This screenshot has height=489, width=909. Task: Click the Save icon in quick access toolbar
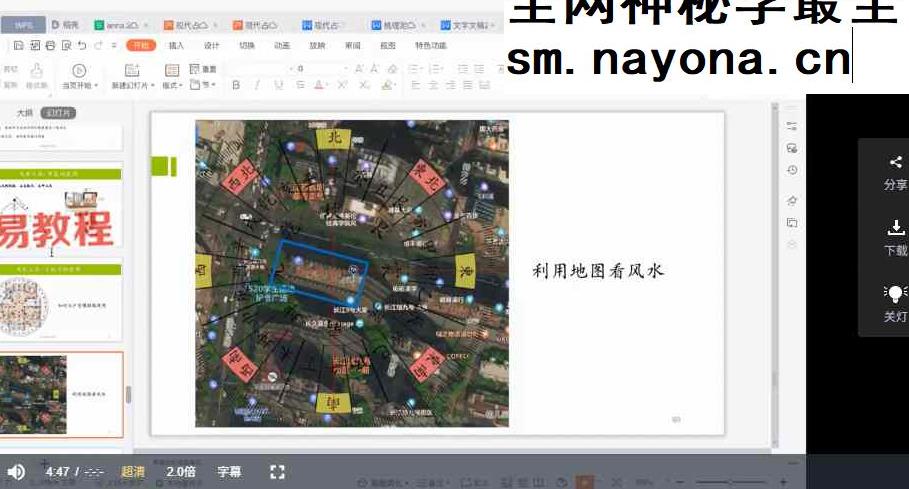(x=19, y=45)
